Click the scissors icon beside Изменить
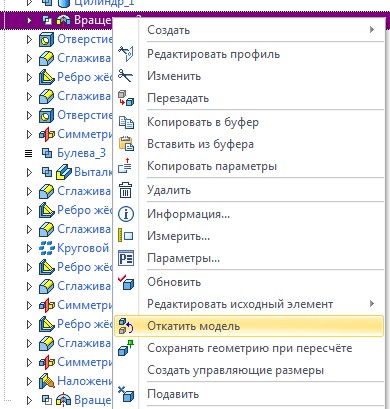The image size is (390, 409). (x=125, y=76)
